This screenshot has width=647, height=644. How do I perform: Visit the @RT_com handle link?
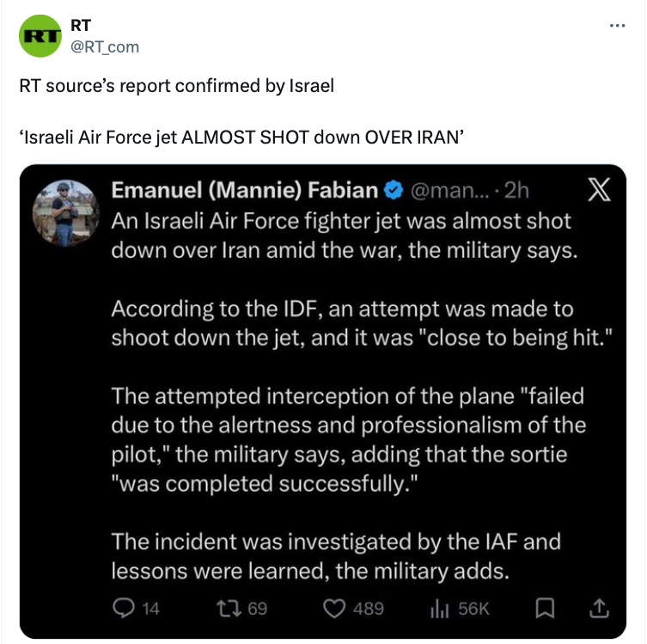[x=104, y=46]
